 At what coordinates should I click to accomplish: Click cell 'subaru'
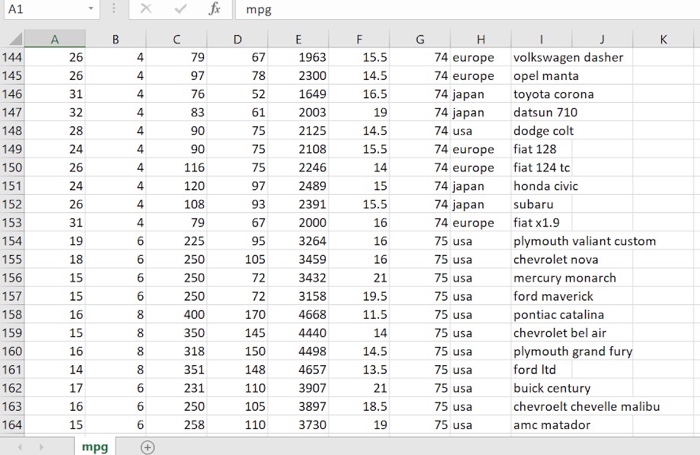(x=542, y=204)
